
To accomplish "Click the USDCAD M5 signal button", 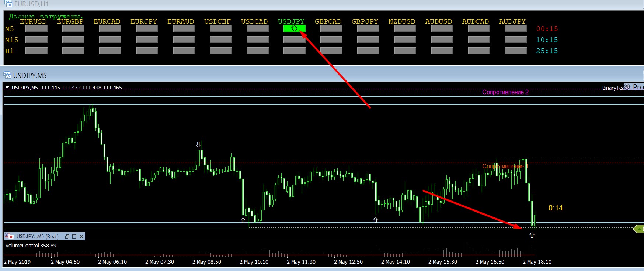I will pos(257,28).
